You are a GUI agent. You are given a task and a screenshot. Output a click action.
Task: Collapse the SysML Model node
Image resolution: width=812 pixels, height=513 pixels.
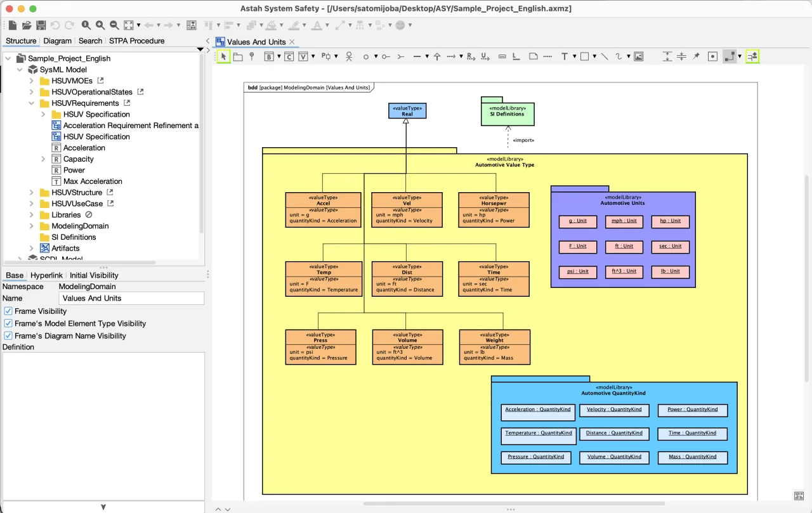[20, 69]
